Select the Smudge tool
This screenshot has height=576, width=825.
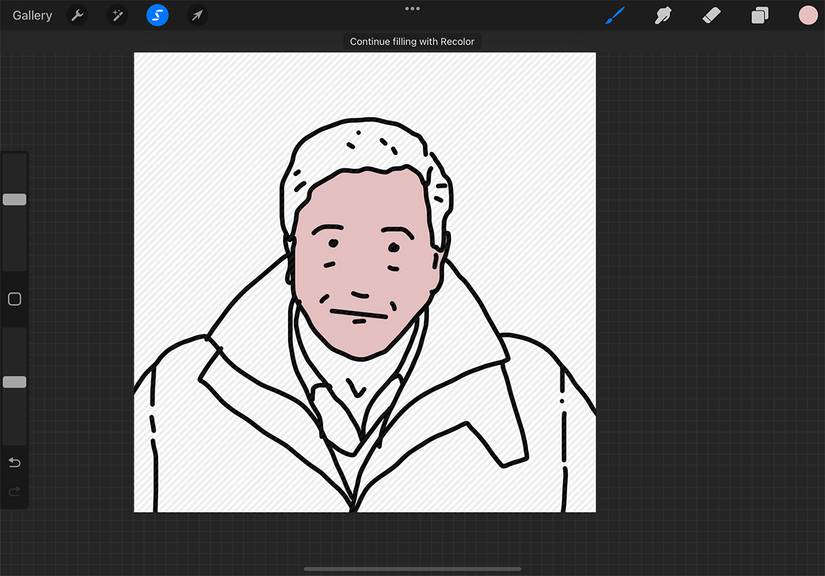coord(663,15)
